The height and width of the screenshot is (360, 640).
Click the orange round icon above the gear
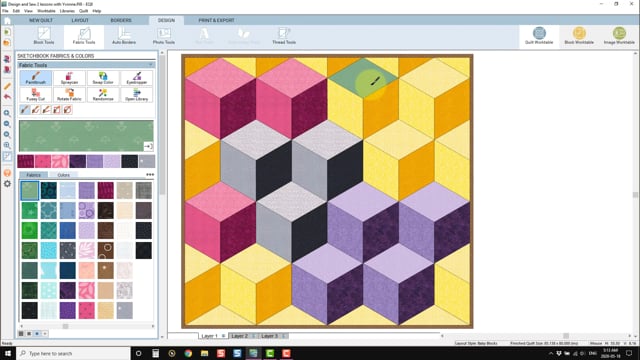pyautogui.click(x=7, y=173)
